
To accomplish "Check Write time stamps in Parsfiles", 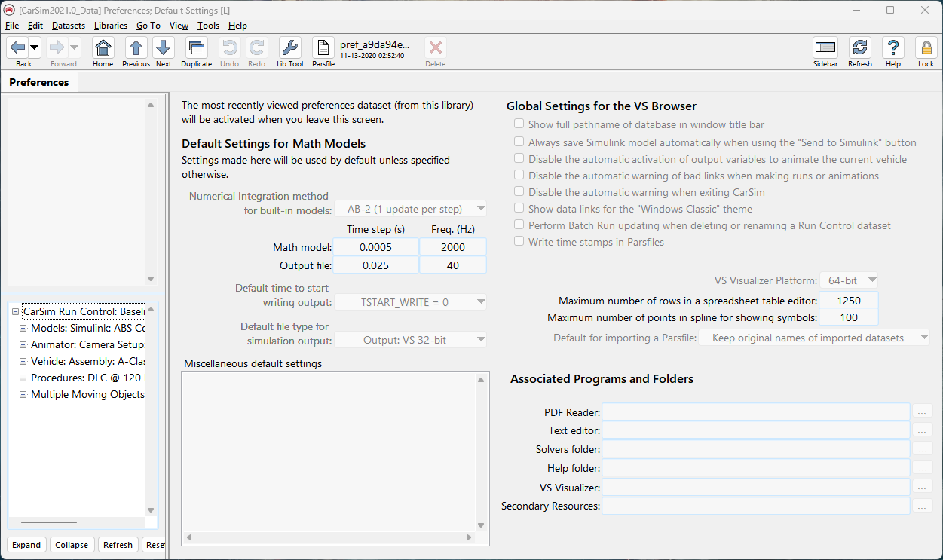I will click(x=519, y=242).
